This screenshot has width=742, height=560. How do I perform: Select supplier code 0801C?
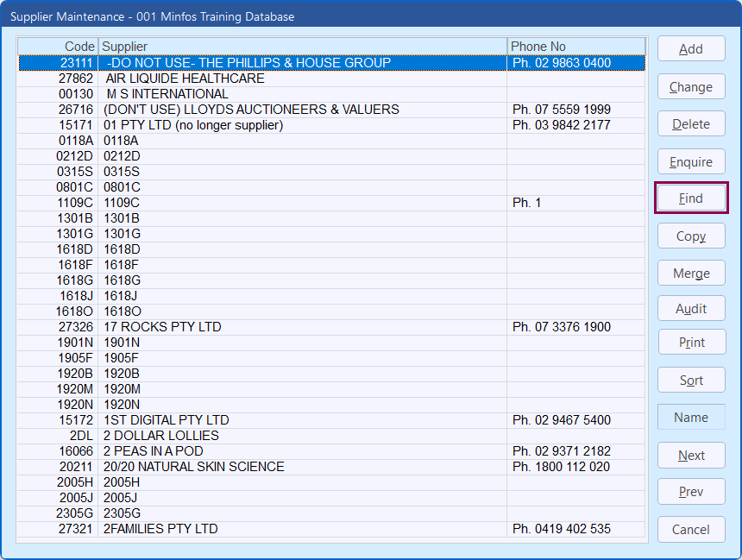coord(331,187)
